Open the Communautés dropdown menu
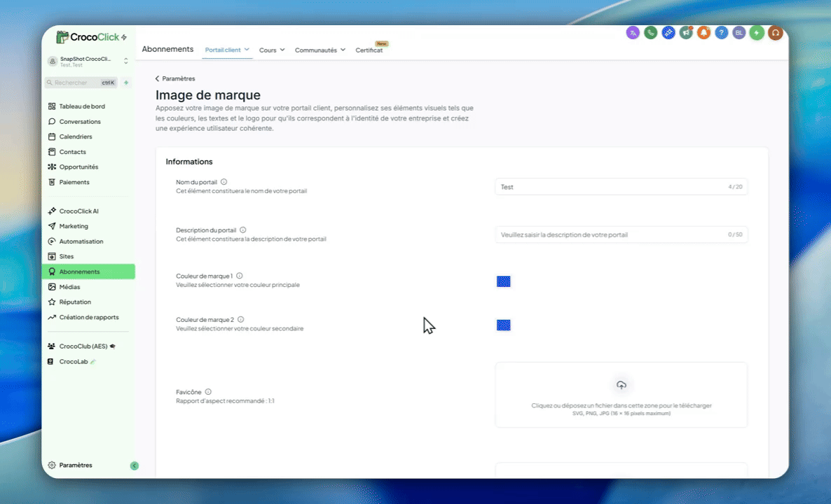831x504 pixels. pyautogui.click(x=320, y=50)
